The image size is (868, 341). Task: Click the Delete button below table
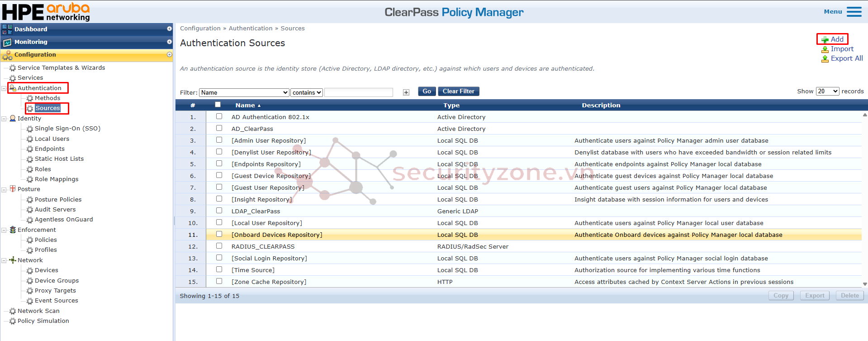849,295
